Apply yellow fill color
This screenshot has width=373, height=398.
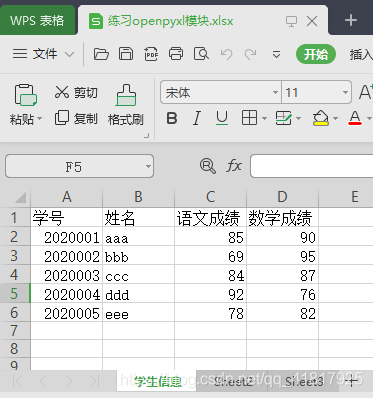pyautogui.click(x=321, y=118)
